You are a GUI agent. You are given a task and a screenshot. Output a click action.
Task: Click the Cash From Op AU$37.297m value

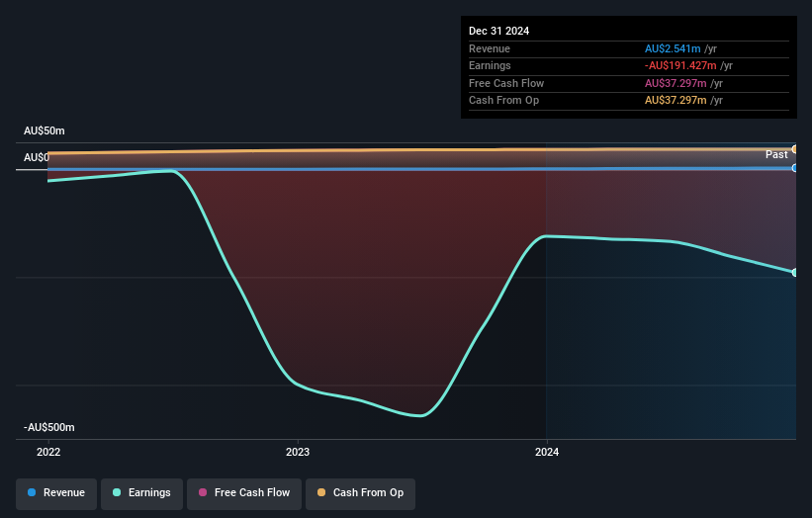pyautogui.click(x=676, y=101)
